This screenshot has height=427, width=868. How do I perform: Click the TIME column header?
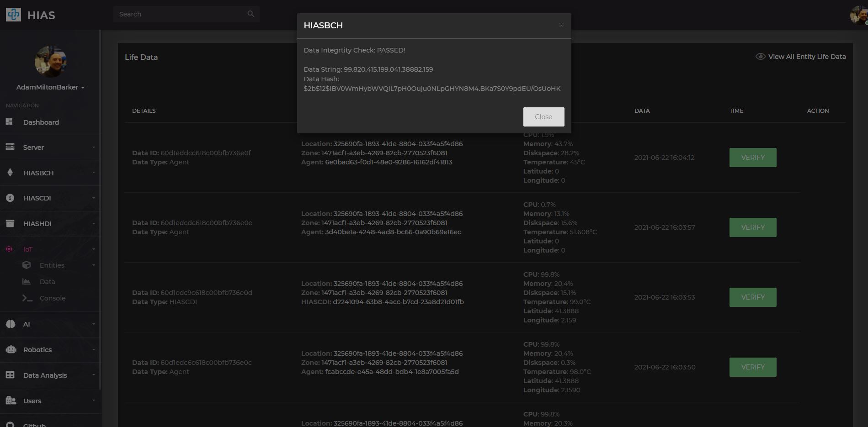pos(736,111)
